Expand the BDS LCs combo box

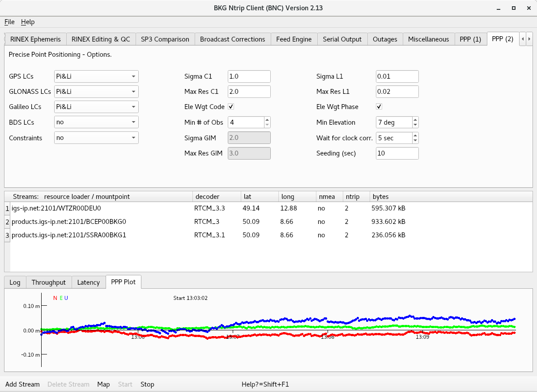(x=96, y=122)
